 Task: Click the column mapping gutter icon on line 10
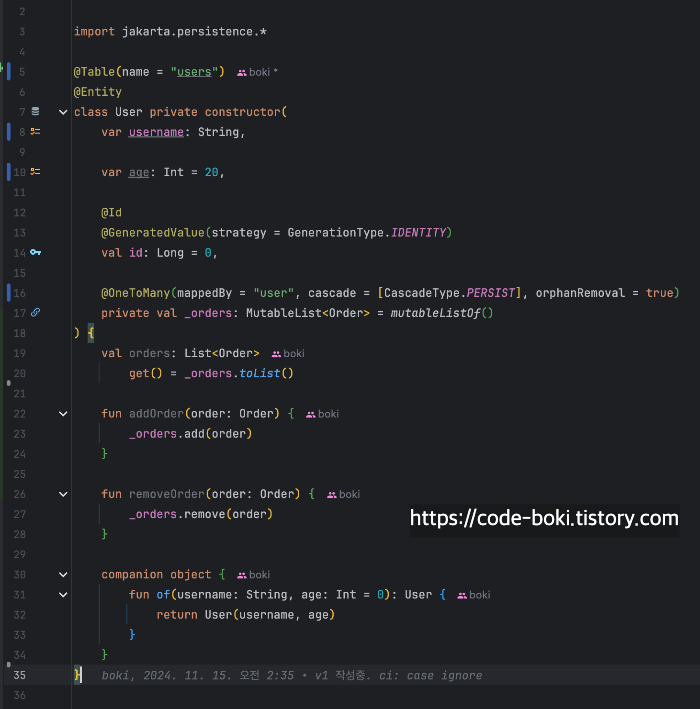click(35, 172)
